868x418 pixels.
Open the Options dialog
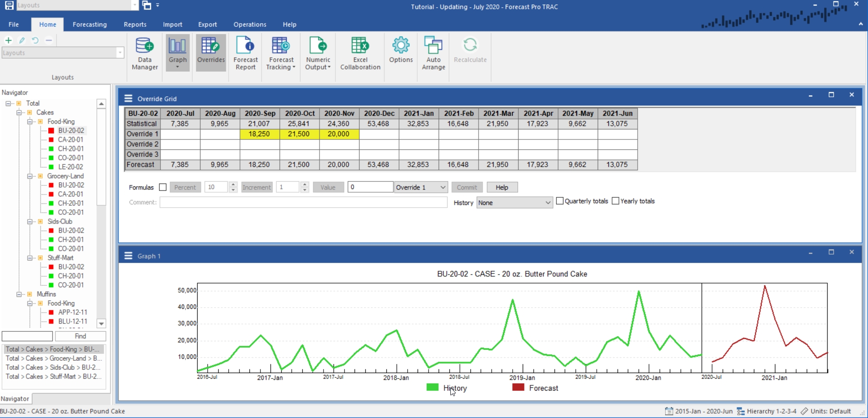point(401,50)
